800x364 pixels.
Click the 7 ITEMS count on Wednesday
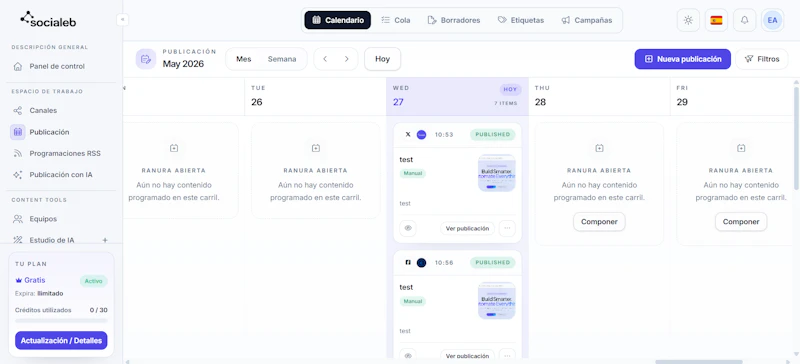click(506, 103)
